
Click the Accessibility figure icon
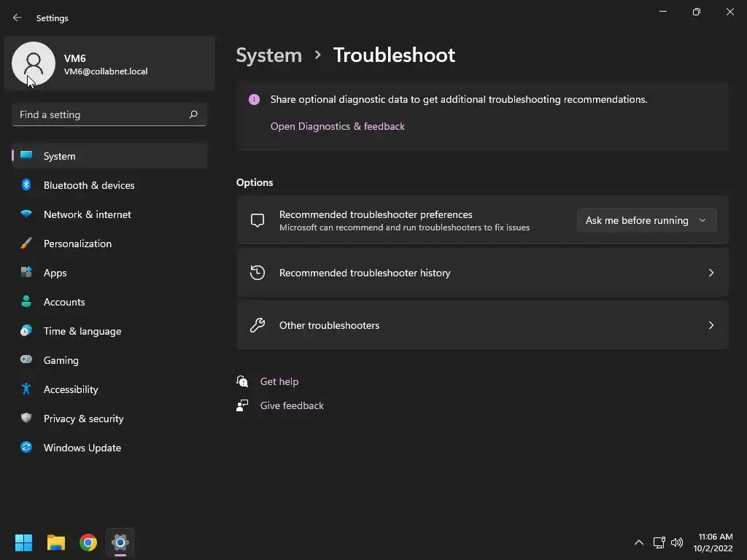26,389
